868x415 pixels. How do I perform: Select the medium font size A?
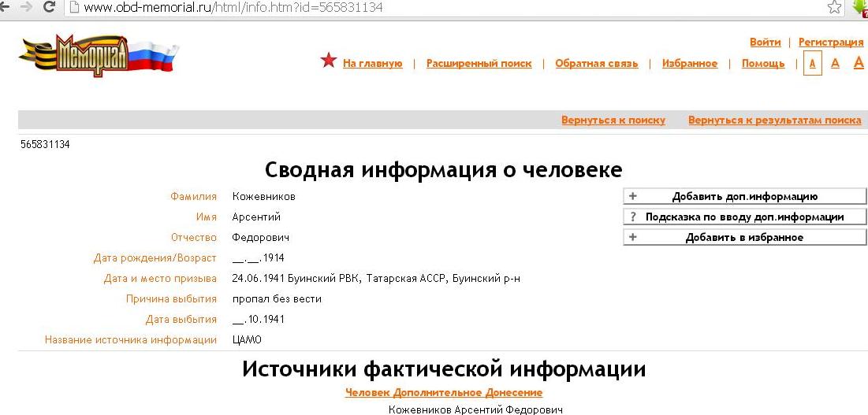click(x=835, y=63)
